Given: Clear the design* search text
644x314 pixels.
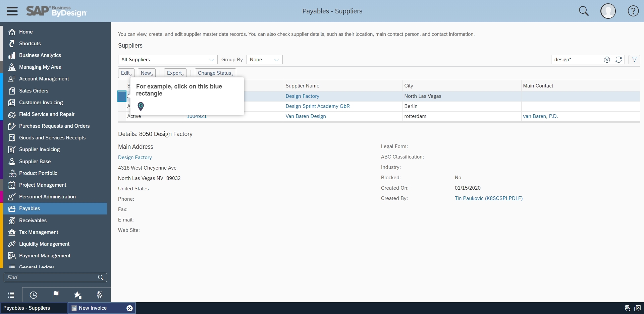Looking at the screenshot, I should 607,60.
